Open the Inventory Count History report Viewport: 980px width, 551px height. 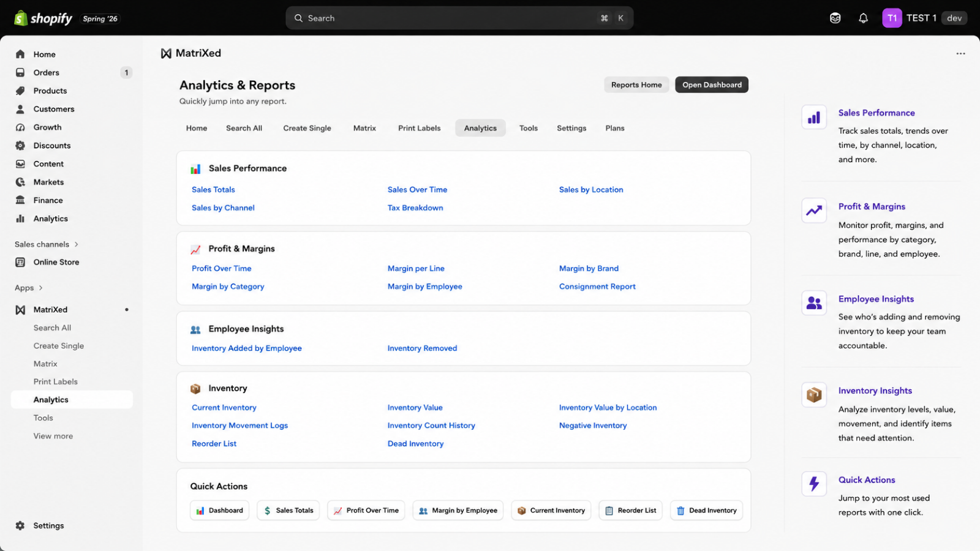431,425
